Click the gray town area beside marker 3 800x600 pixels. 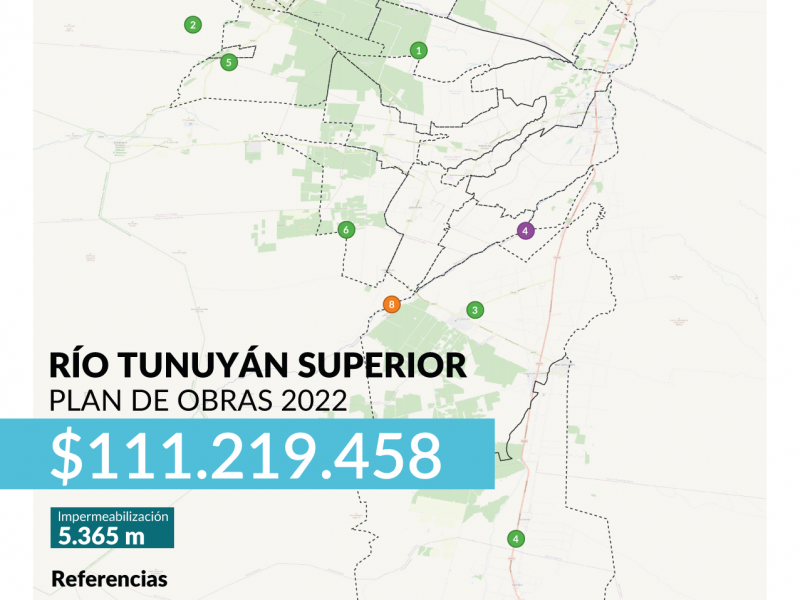463,318
